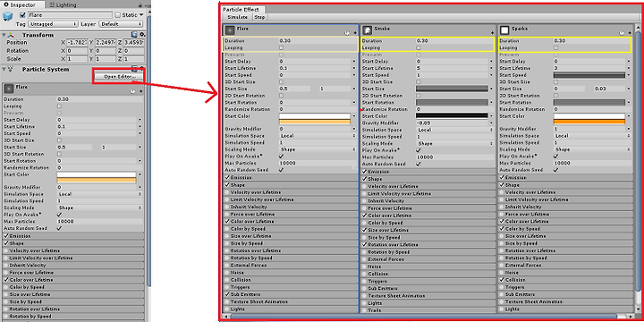Click Position X field in Transform

(x=76, y=42)
